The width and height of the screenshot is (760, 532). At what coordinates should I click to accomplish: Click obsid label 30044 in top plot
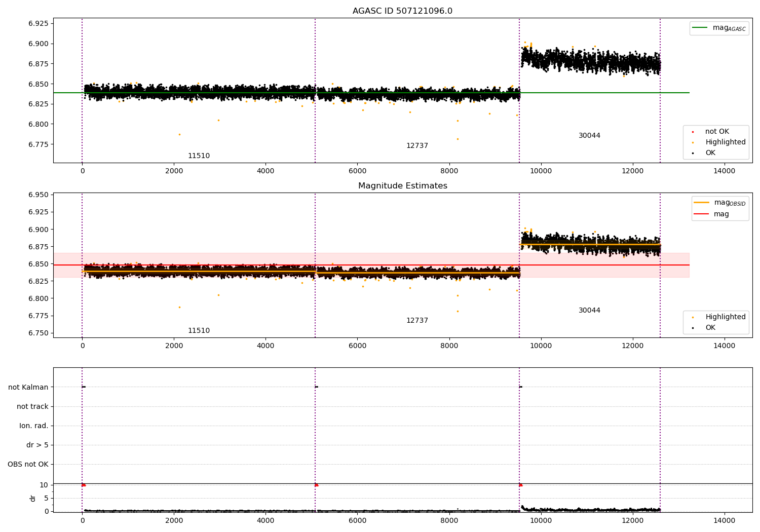tap(589, 136)
